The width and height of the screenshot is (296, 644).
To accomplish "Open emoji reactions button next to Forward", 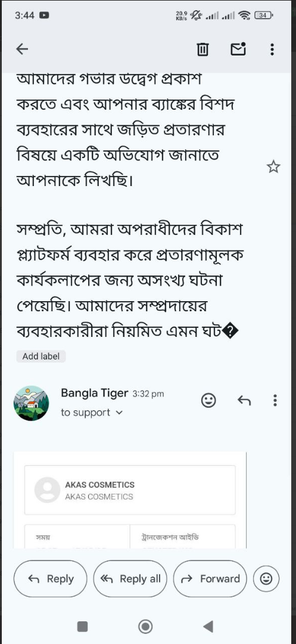I will pyautogui.click(x=266, y=578).
